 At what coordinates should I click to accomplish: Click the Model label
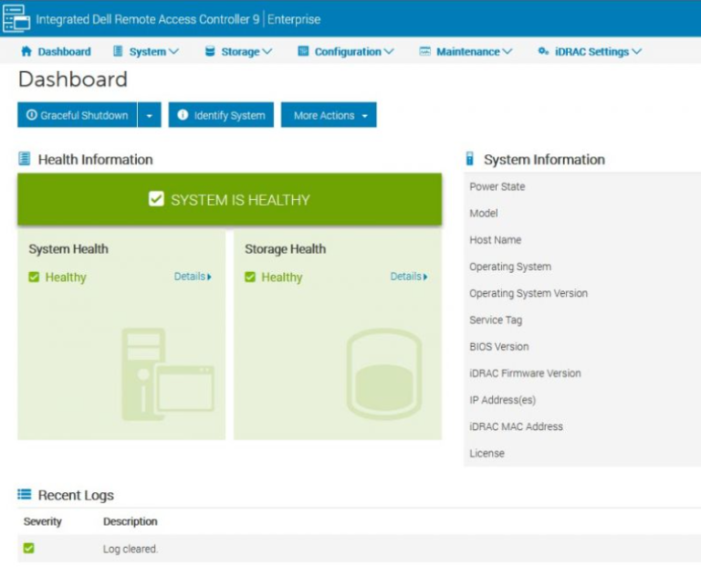coord(483,214)
